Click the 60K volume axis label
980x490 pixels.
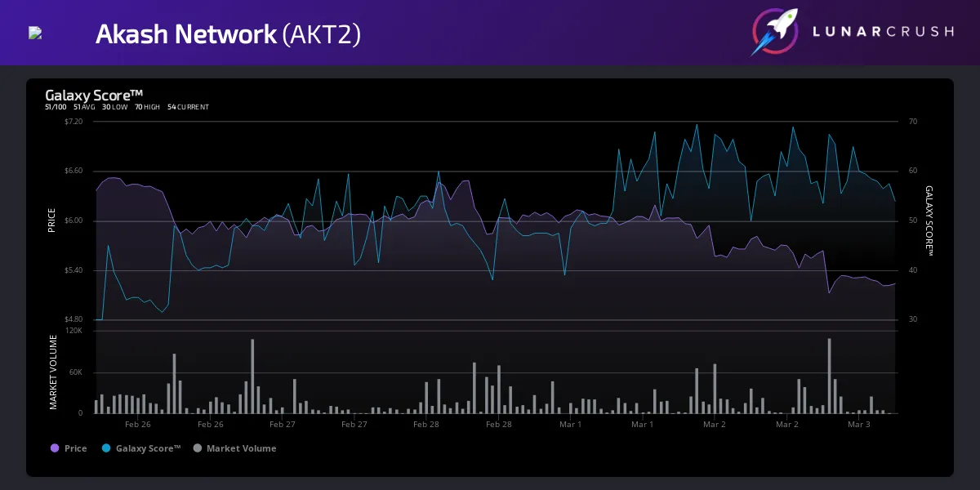77,372
